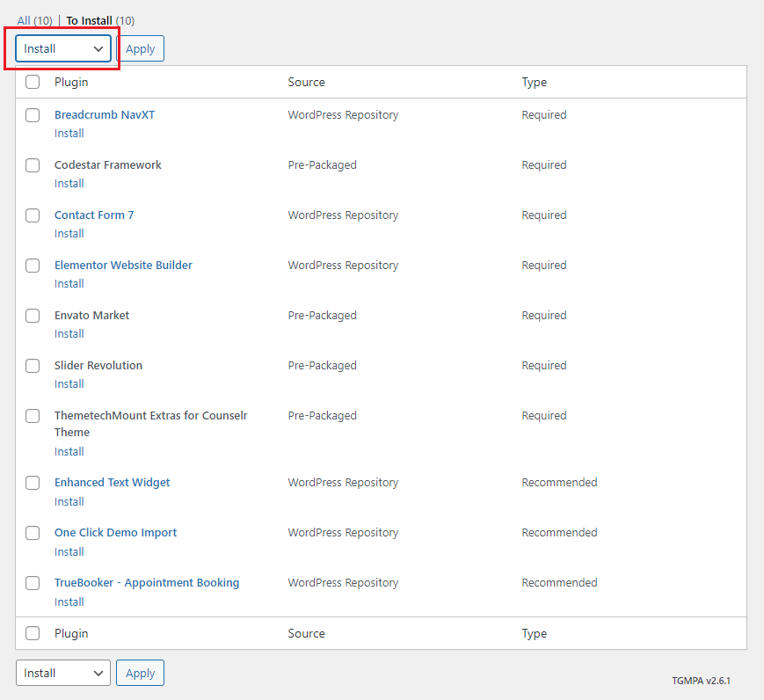The image size is (764, 700).
Task: Click the Codestar Framework plugin name
Action: 107,165
